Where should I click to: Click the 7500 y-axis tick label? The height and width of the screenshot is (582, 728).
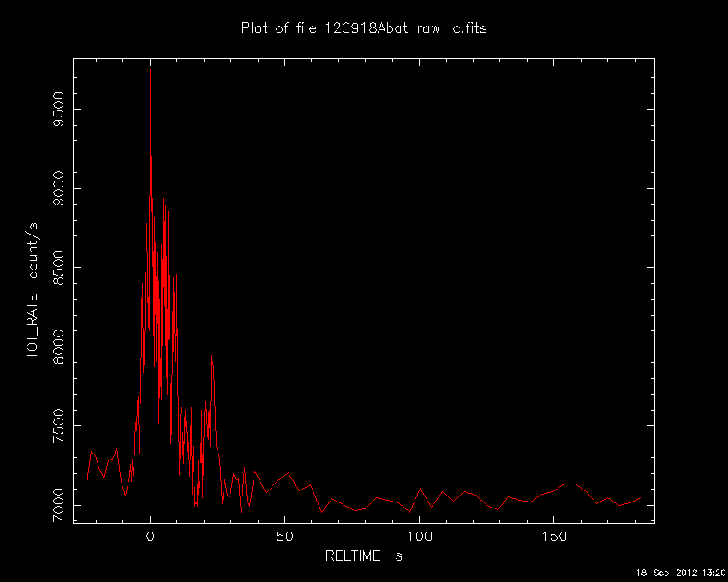pyautogui.click(x=59, y=426)
